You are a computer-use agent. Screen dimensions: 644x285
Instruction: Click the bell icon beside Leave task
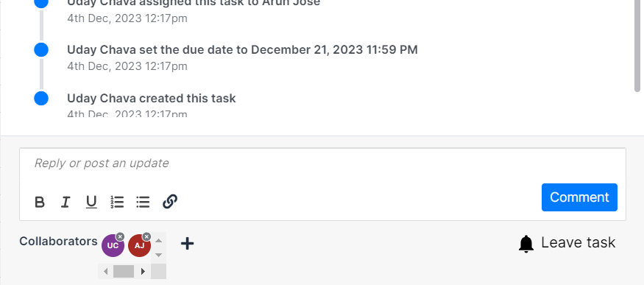(526, 244)
